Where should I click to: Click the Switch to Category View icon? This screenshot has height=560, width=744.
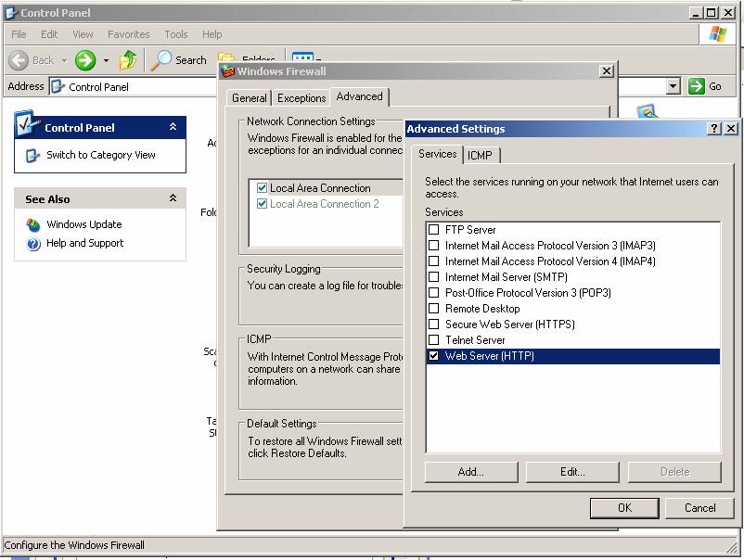tap(32, 155)
